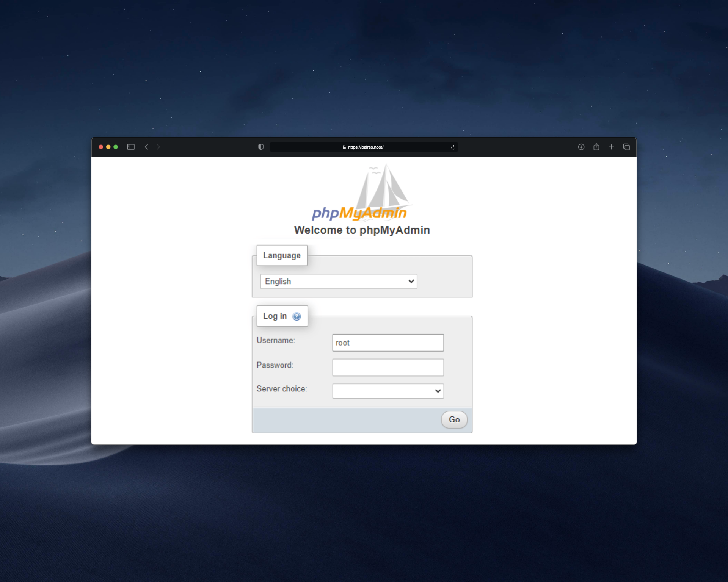The height and width of the screenshot is (582, 728).
Task: Click the empty Password field
Action: pos(388,367)
